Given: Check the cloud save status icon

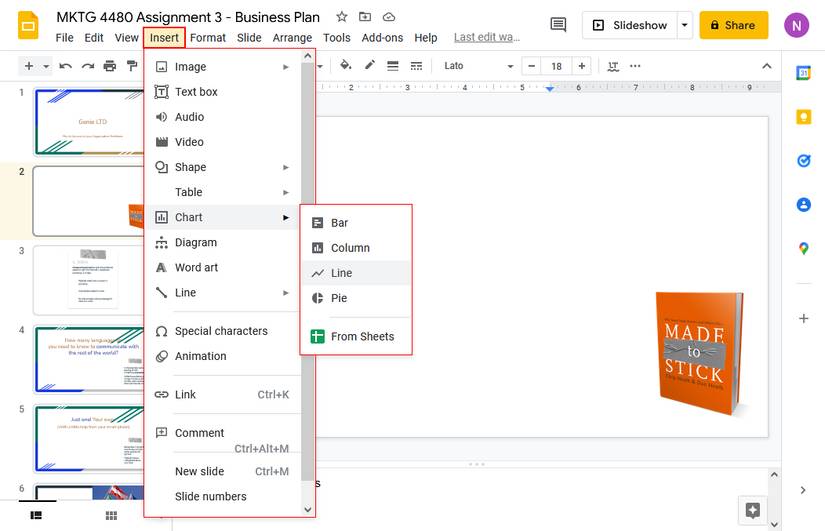Looking at the screenshot, I should tap(389, 17).
